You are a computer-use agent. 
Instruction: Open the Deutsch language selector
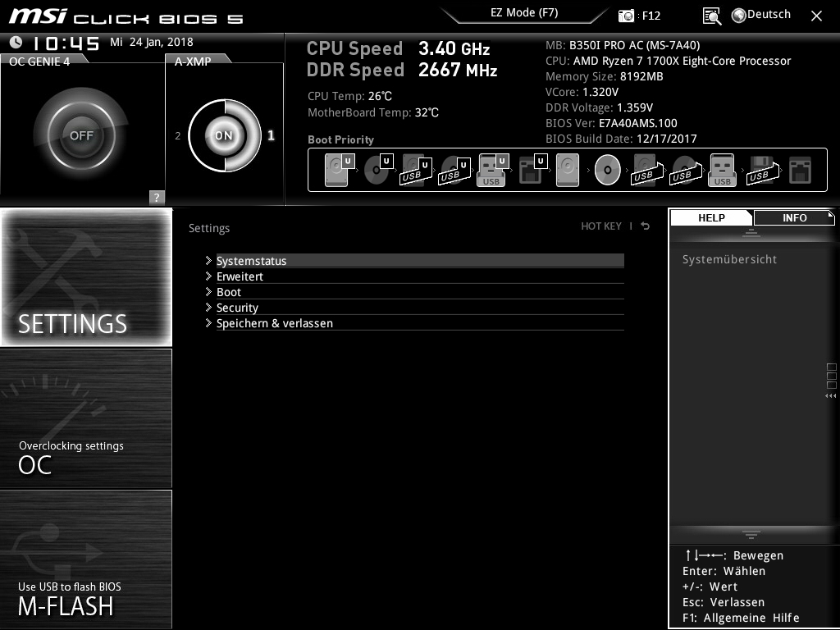pyautogui.click(x=768, y=15)
